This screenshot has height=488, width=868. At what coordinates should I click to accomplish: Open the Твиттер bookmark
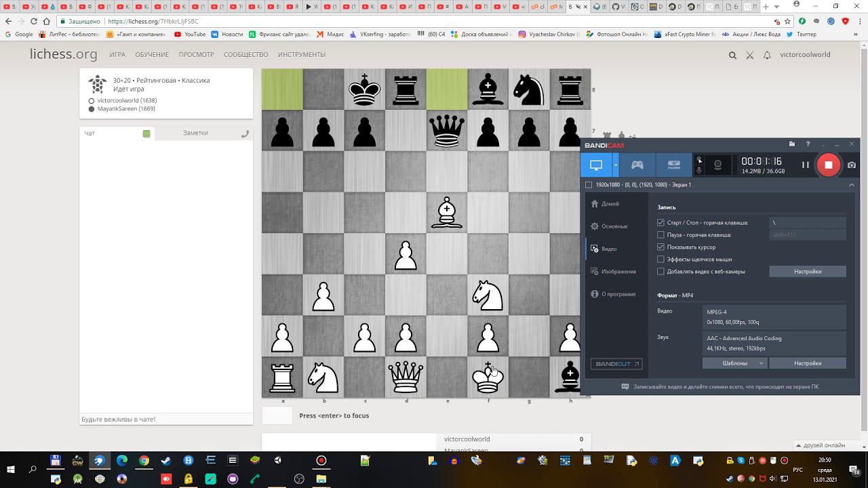click(801, 34)
